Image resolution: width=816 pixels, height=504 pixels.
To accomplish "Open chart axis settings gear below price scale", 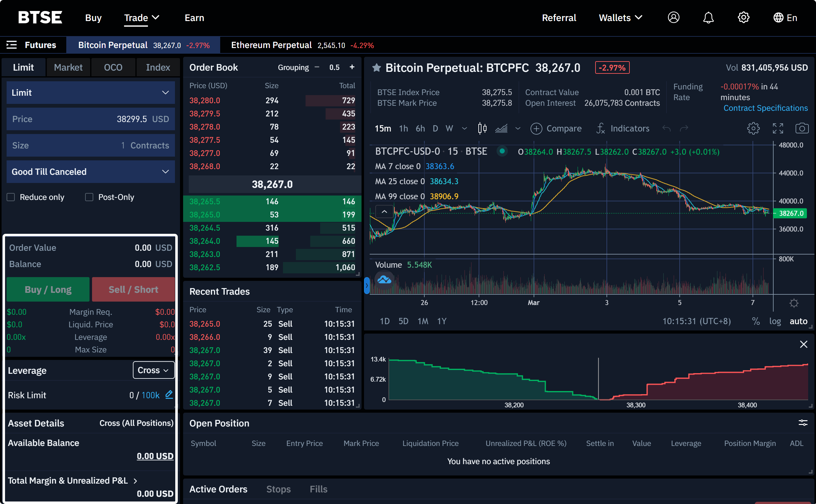I will [x=794, y=303].
